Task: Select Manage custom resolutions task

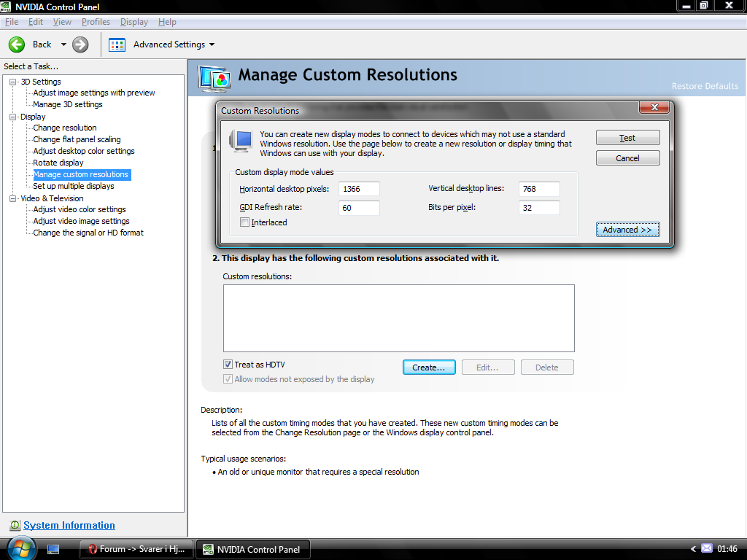Action: coord(81,175)
